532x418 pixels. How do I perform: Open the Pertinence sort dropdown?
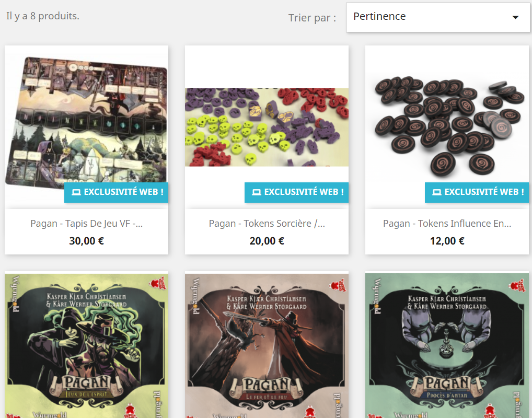click(x=438, y=18)
